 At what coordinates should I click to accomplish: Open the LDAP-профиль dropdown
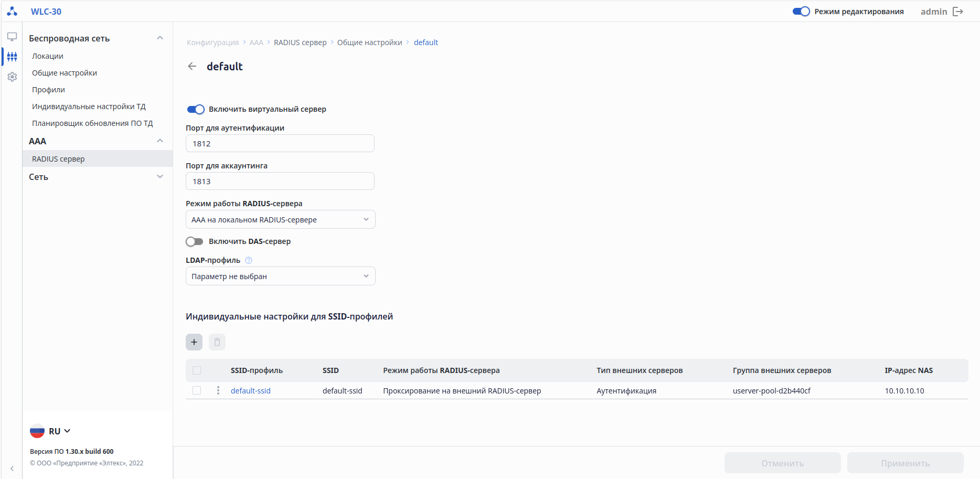coord(280,276)
